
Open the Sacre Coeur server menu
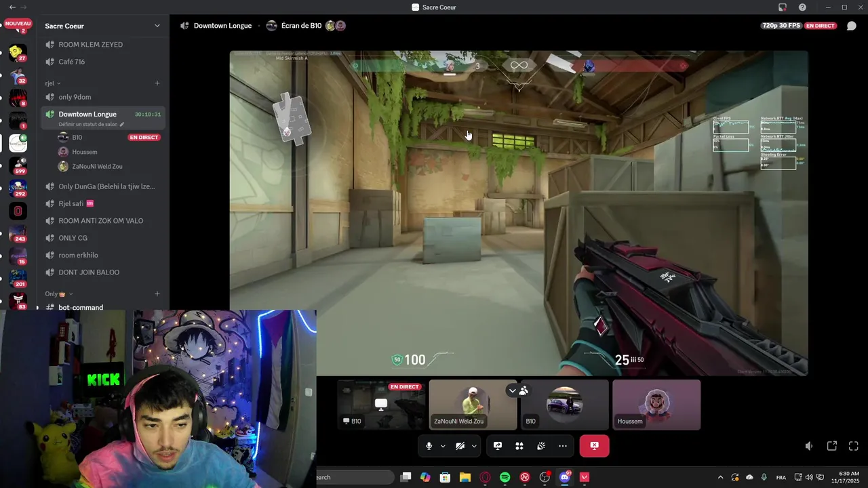102,26
